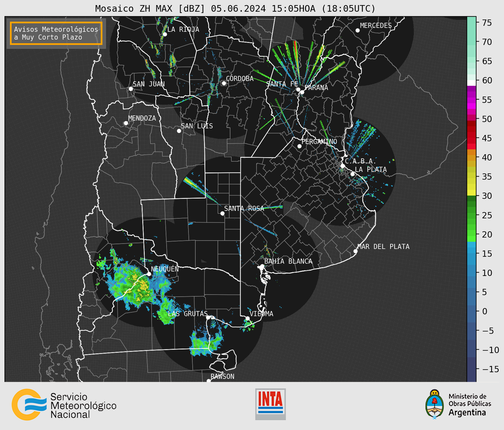Click the RAWSON city marker dot

pos(209,381)
